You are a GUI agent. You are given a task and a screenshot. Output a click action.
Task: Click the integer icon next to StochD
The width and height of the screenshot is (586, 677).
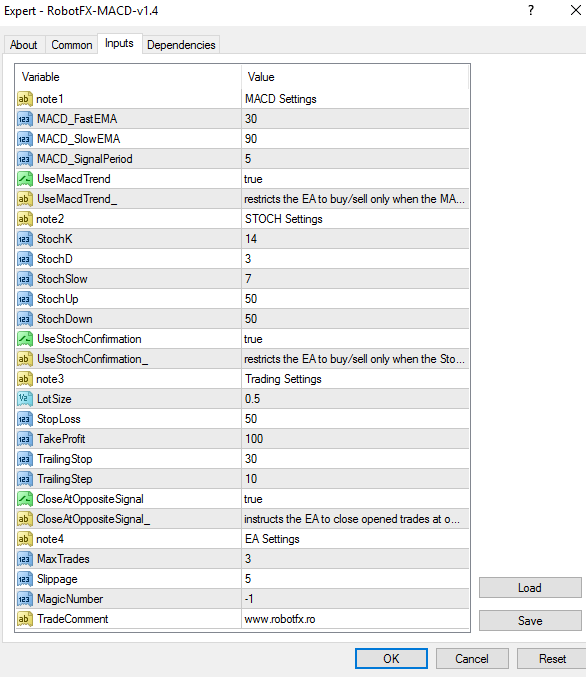[25, 259]
